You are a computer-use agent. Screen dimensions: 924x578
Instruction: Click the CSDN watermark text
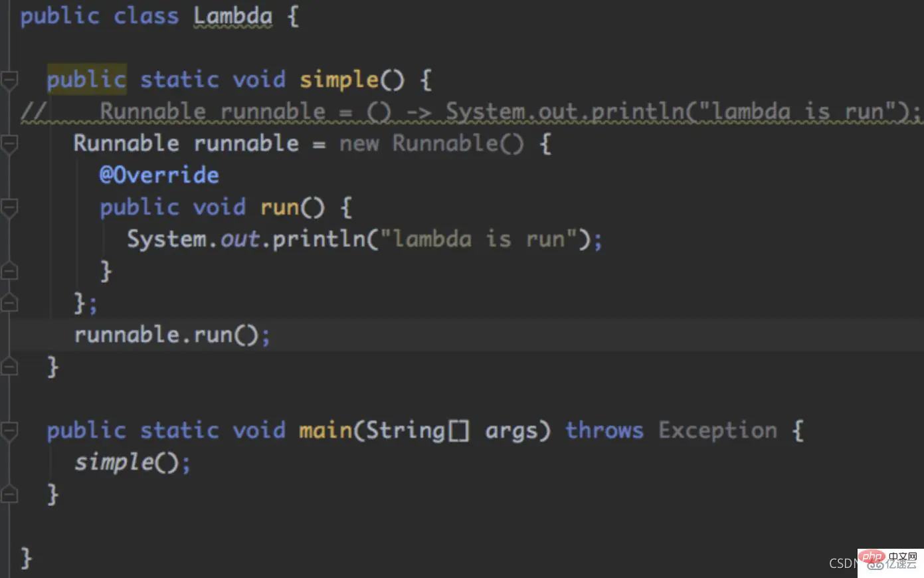click(842, 563)
